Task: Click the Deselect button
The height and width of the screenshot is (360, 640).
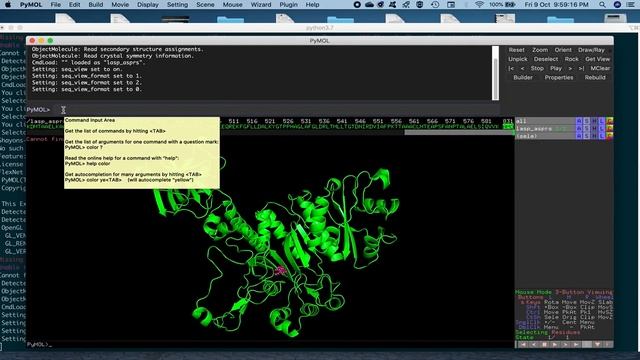Action: click(546, 59)
